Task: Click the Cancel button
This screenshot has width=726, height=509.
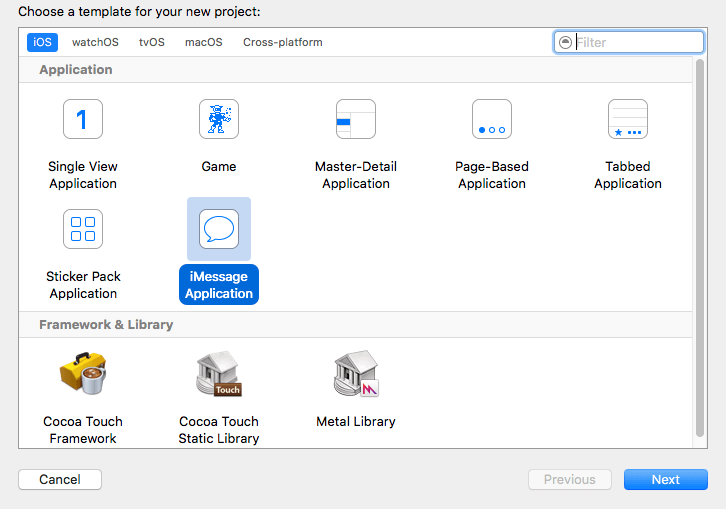Action: coord(60,479)
